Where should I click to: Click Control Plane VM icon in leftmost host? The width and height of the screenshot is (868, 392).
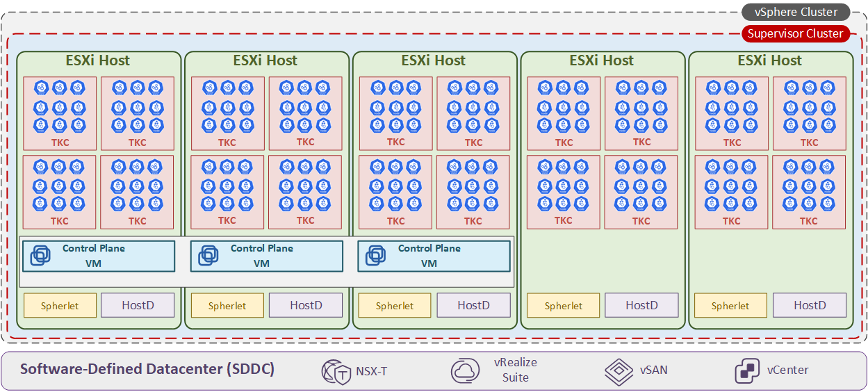click(x=40, y=256)
